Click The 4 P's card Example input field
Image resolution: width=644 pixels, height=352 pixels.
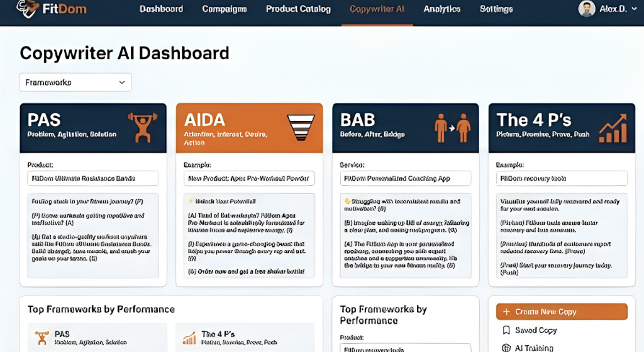tap(562, 178)
